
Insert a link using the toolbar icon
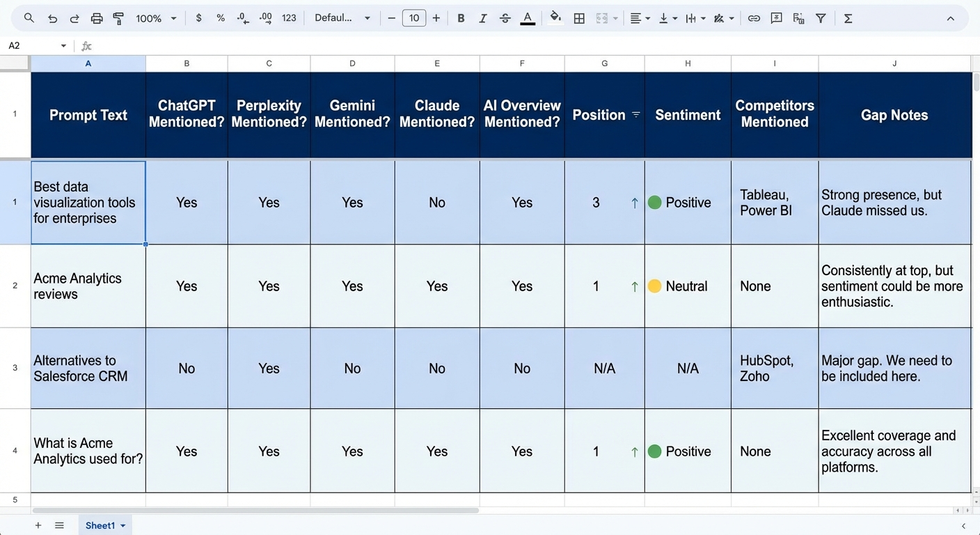pos(754,18)
